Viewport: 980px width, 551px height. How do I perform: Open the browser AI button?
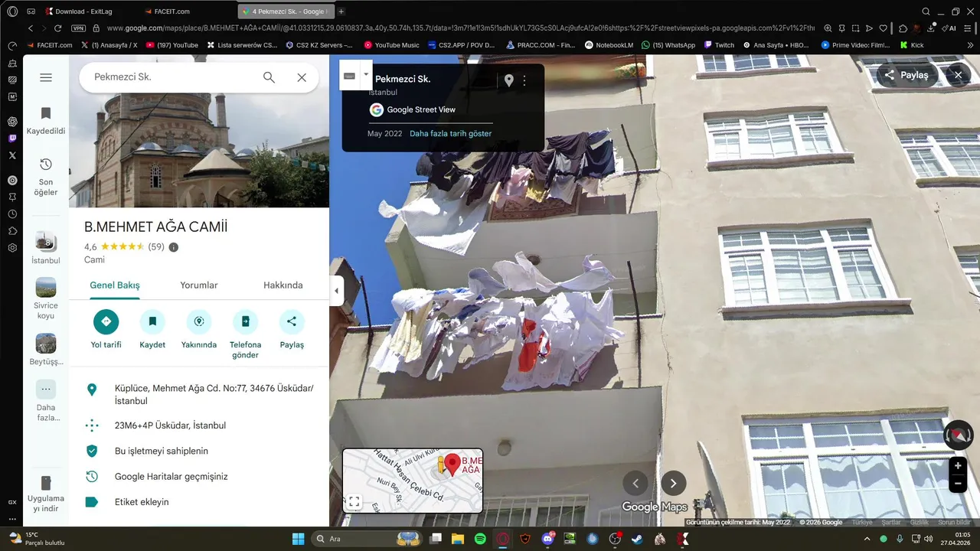950,28
